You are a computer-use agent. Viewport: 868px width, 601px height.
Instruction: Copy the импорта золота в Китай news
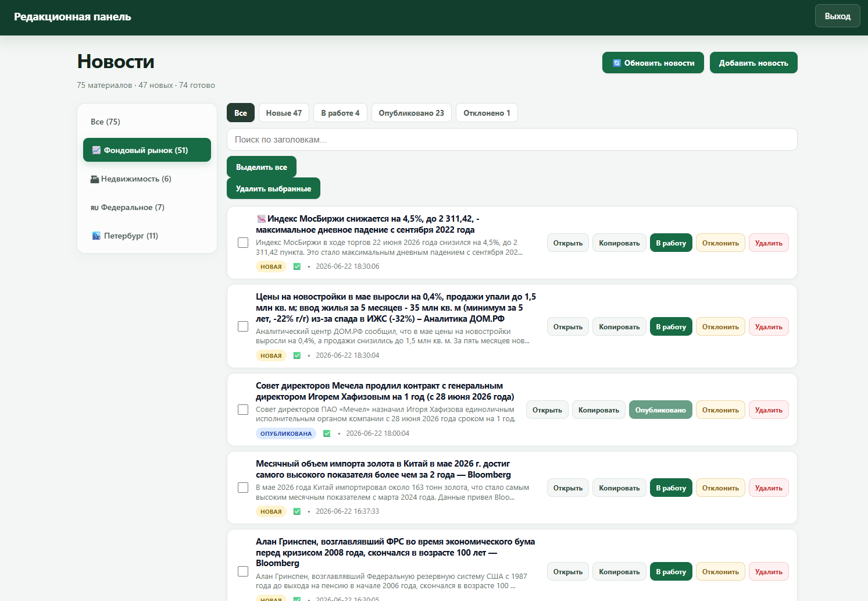(x=619, y=488)
